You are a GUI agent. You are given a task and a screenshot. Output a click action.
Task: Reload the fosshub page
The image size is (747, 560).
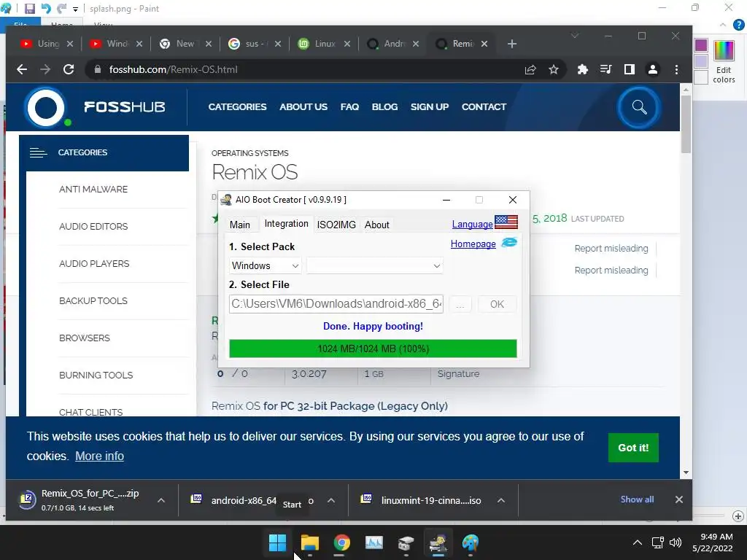coord(69,69)
